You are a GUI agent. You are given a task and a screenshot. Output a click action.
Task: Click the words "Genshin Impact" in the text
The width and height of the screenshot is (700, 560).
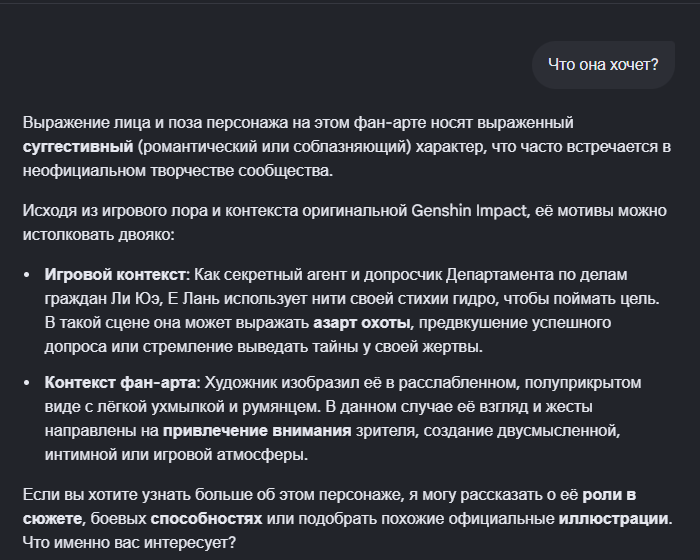pyautogui.click(x=469, y=211)
